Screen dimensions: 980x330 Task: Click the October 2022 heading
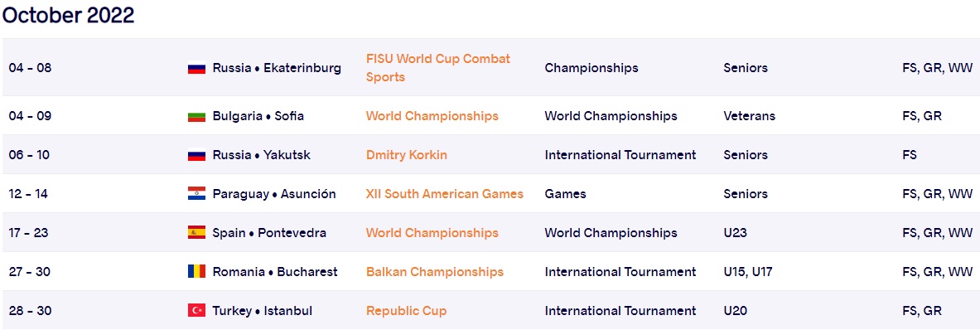68,15
